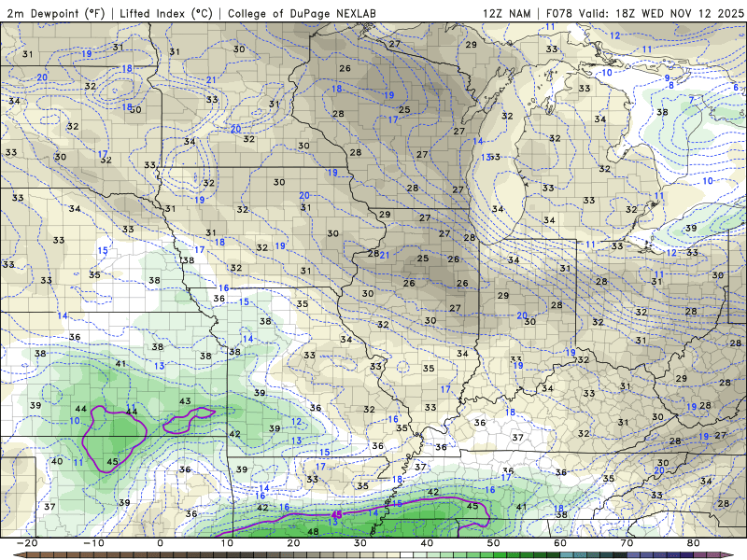
Task: Click the '50' color scale label
Action: tap(494, 543)
